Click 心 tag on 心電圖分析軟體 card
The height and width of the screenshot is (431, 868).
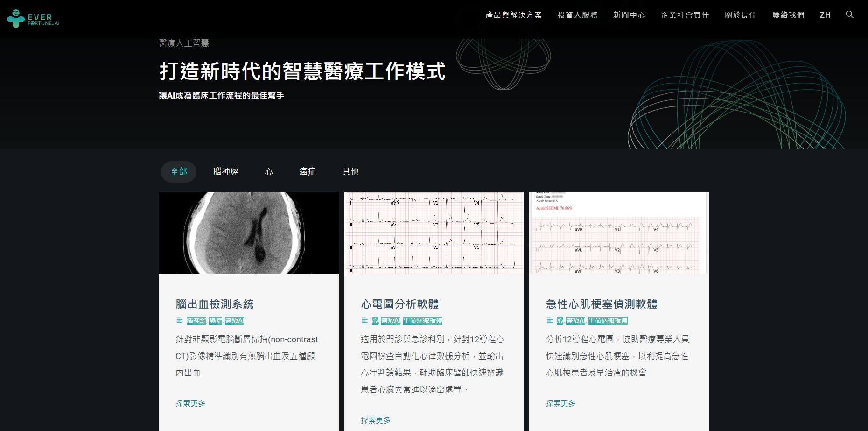pos(375,320)
